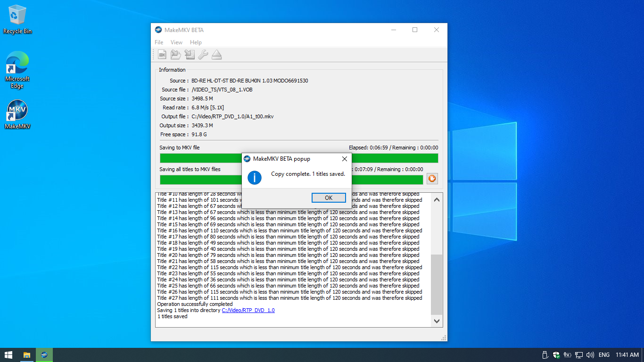Open the Help menu
Screen dimensions: 644x362
tap(196, 42)
